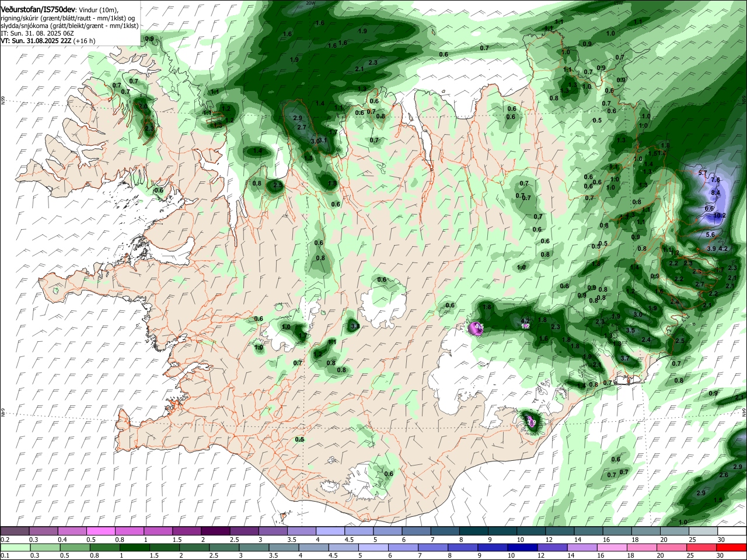The height and width of the screenshot is (560, 747).
Task: Pick the red swatch ending the lower legend
Action: (732, 548)
